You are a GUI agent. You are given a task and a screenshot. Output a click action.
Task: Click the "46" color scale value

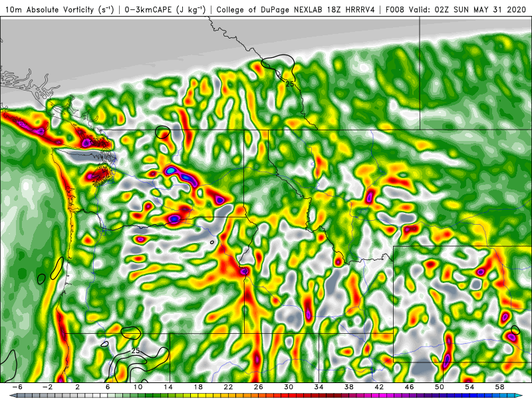coord(409,387)
